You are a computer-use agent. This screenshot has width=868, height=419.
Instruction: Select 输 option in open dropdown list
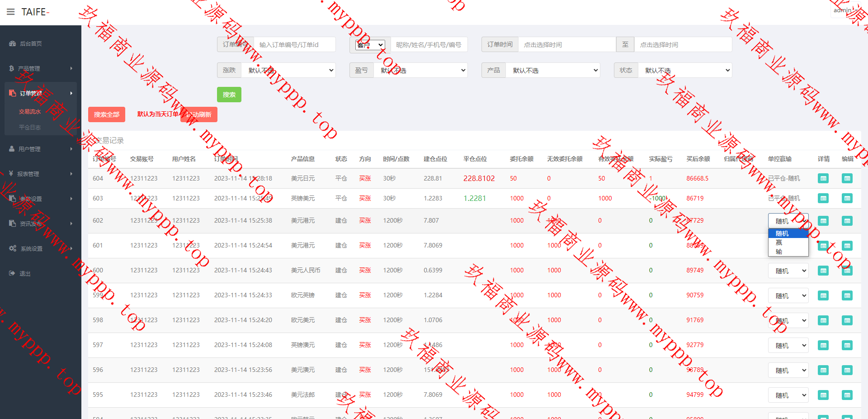[788, 252]
